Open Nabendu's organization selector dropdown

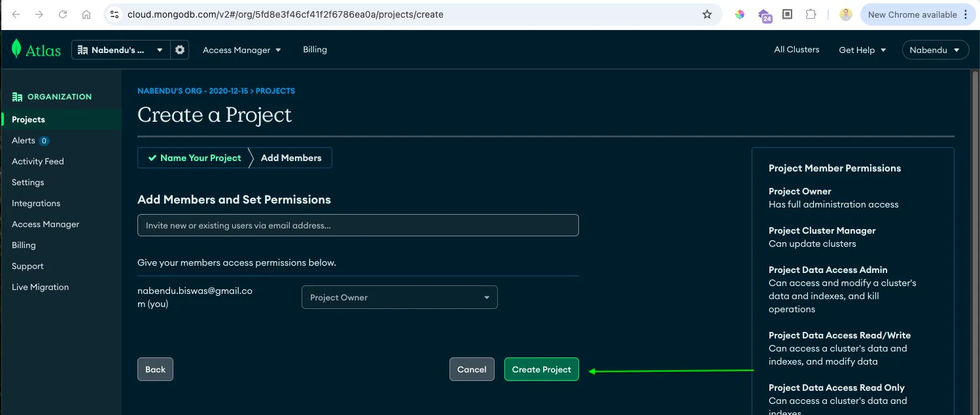pos(120,50)
